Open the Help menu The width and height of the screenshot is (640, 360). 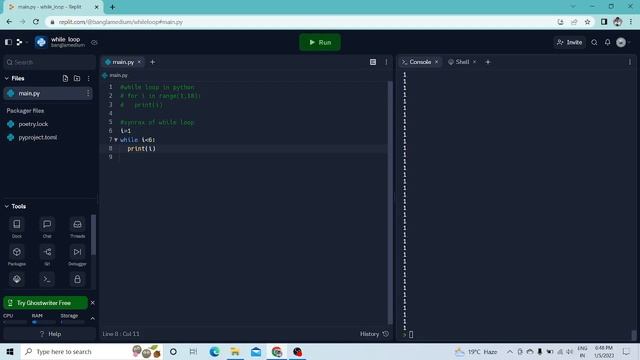50,334
